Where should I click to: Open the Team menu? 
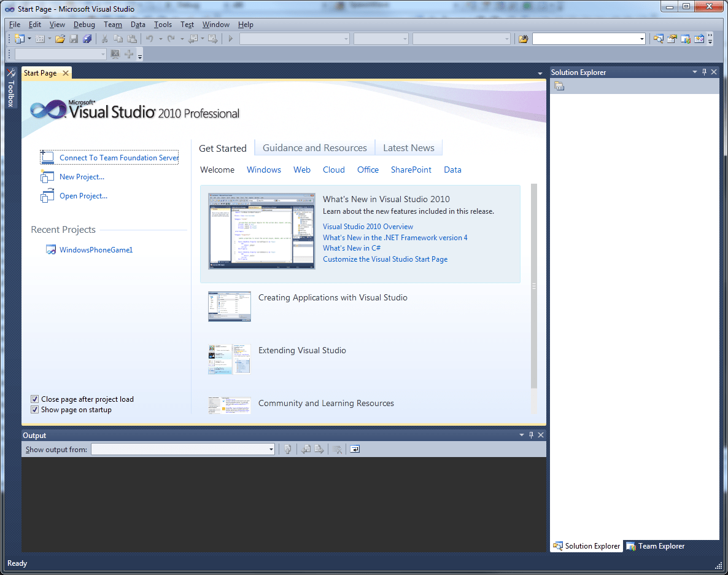(x=113, y=25)
